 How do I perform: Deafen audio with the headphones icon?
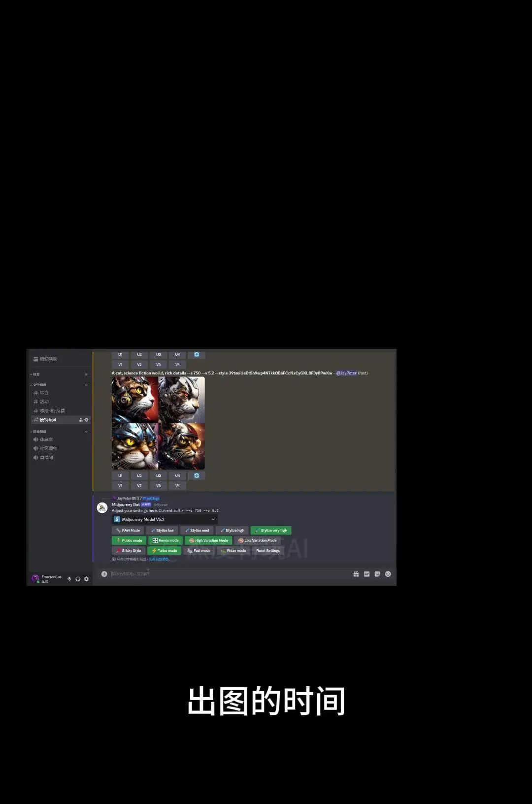point(78,579)
